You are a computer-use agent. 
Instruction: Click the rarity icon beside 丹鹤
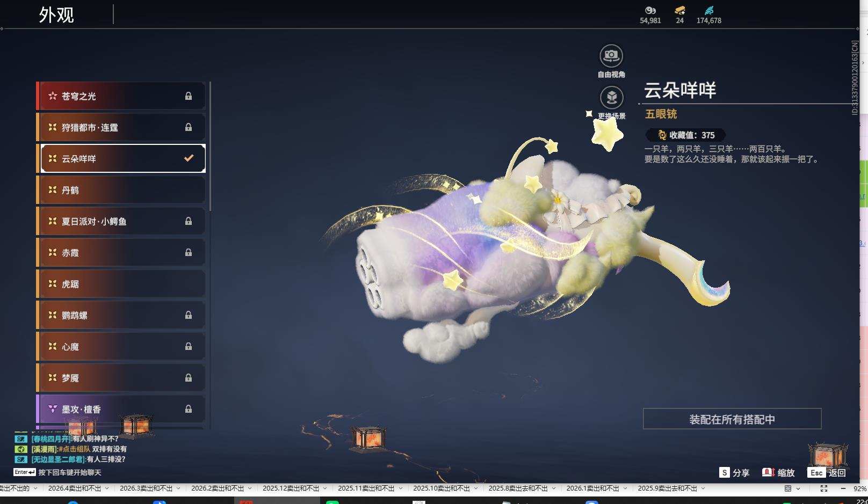[x=53, y=189]
